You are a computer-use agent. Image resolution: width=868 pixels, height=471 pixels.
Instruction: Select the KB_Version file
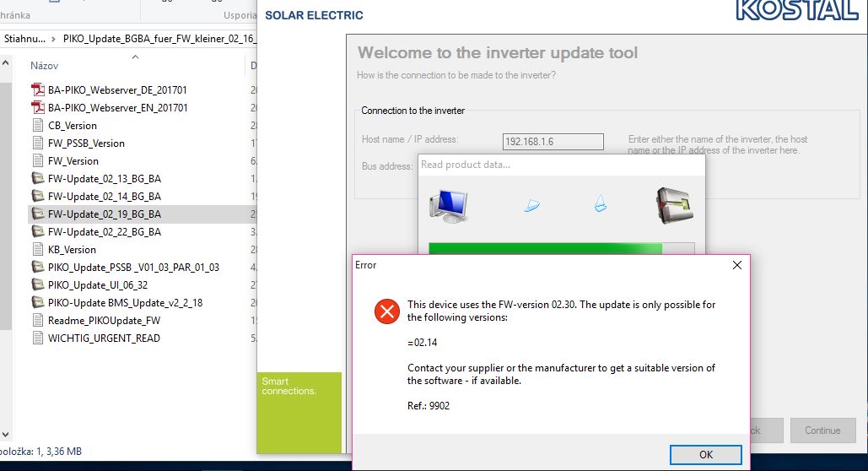coord(72,249)
